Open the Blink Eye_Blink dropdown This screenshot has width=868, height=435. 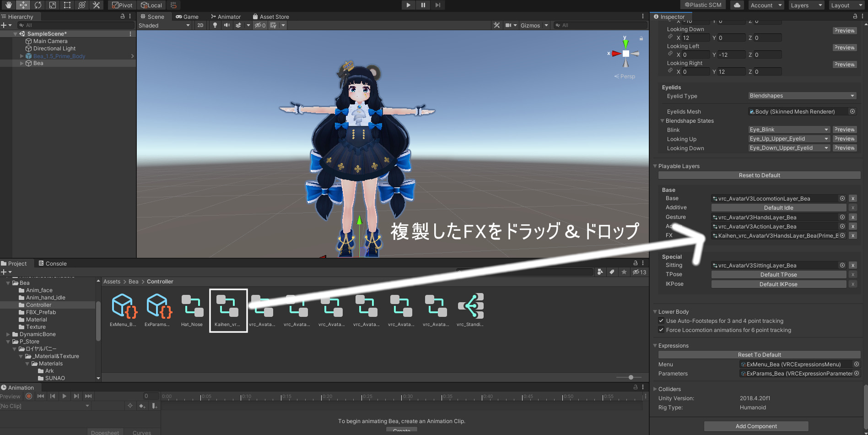(x=789, y=130)
